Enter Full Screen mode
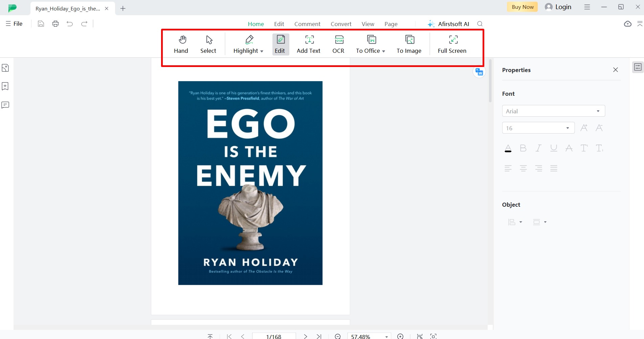644x339 pixels. pyautogui.click(x=452, y=44)
